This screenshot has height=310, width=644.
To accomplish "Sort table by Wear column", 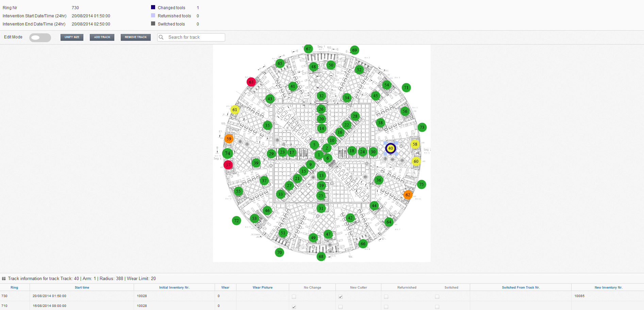I will [x=225, y=288].
